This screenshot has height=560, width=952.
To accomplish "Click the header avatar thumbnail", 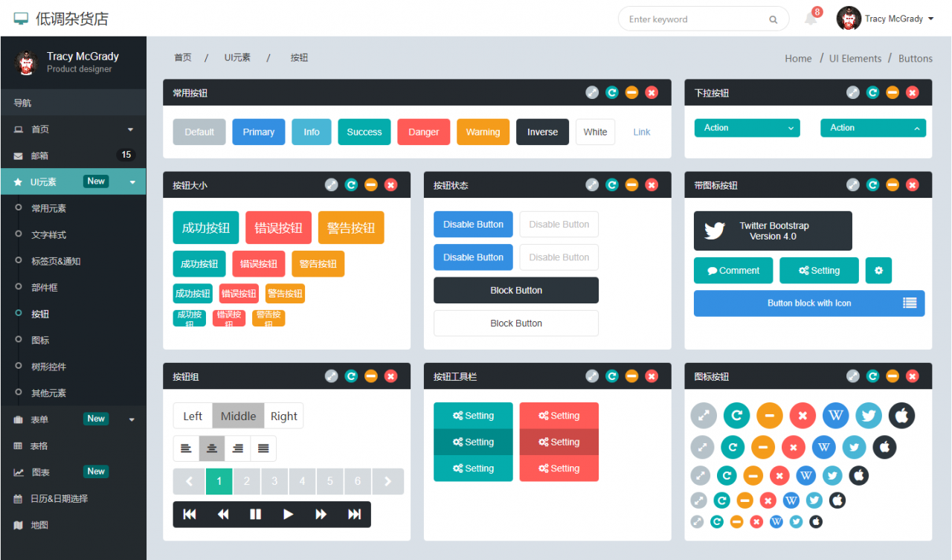I will [x=849, y=19].
